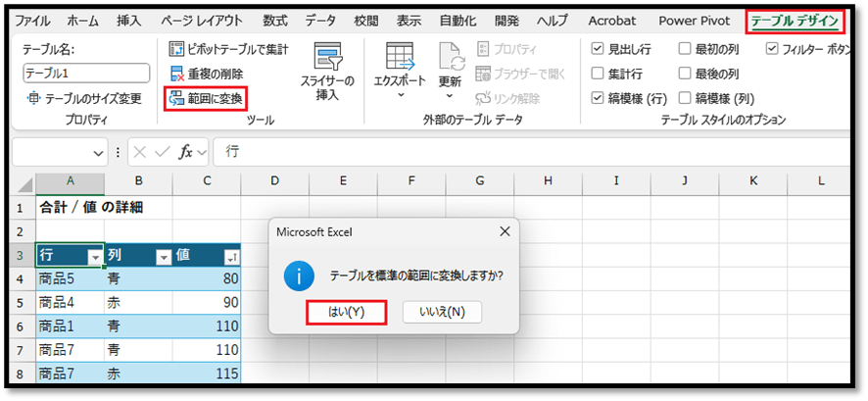Screen dimensions: 868x401
Task: Click the エクスポート icon
Action: click(400, 59)
